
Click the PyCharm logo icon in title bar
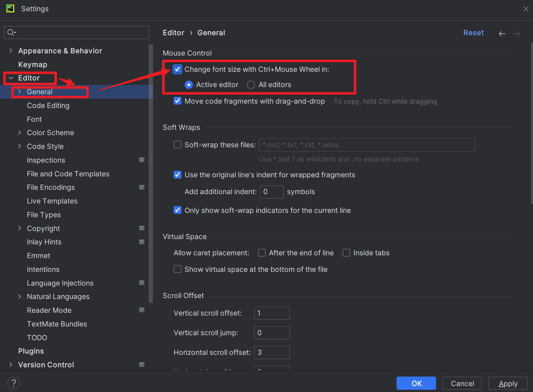click(10, 8)
